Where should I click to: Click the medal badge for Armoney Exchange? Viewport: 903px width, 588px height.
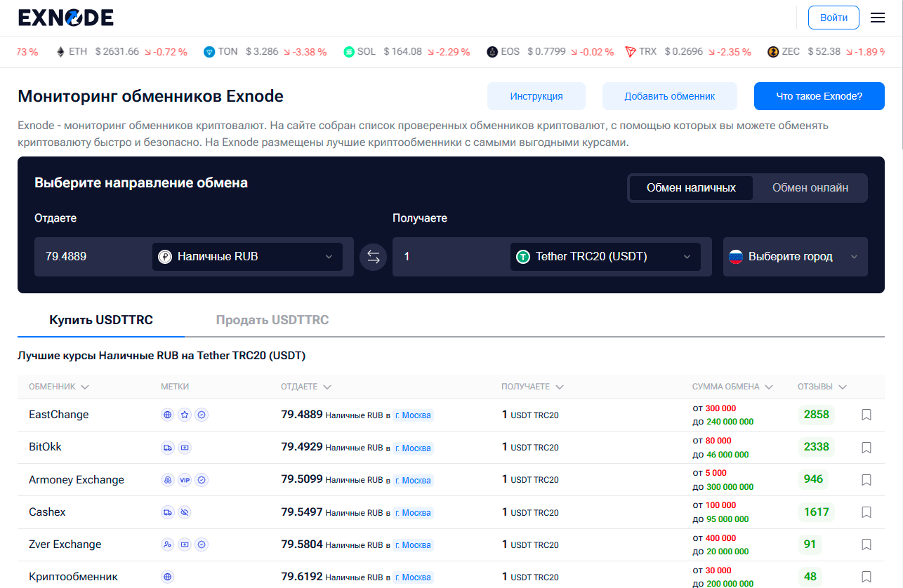point(167,480)
